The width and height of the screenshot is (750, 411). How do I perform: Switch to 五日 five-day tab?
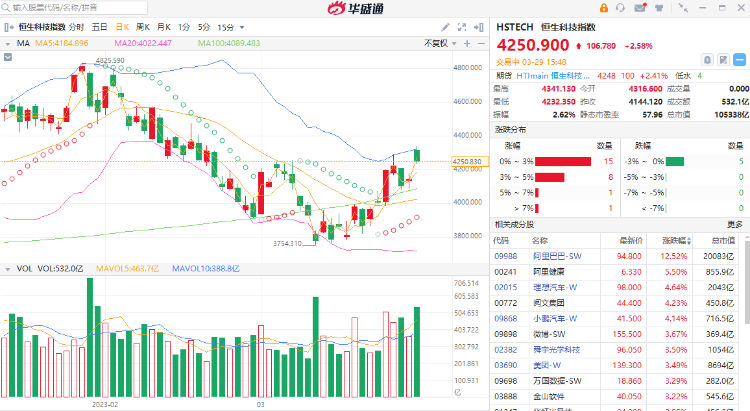click(x=99, y=27)
